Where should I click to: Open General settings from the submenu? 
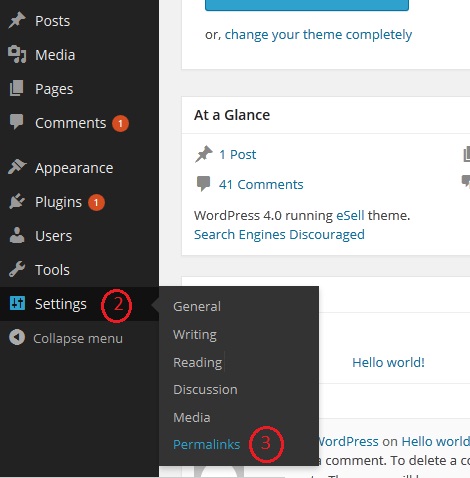[197, 306]
